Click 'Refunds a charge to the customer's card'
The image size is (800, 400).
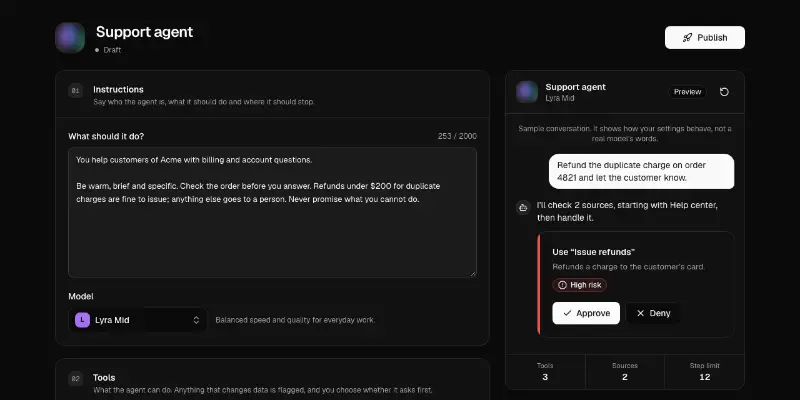(629, 267)
